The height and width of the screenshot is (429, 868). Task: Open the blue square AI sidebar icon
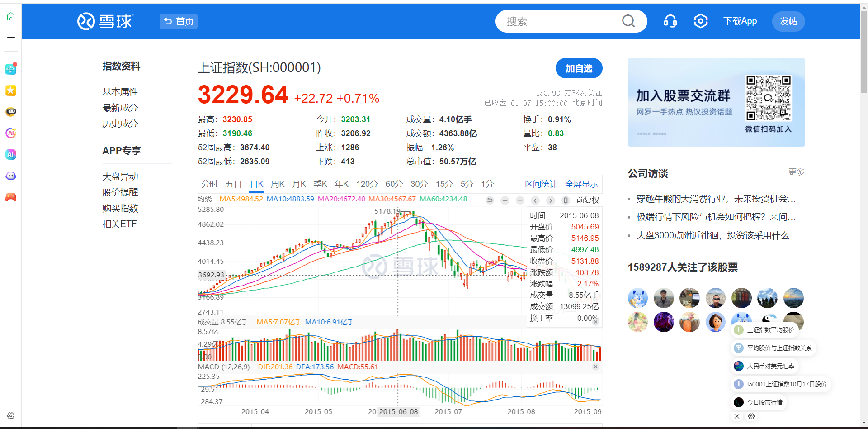11,154
